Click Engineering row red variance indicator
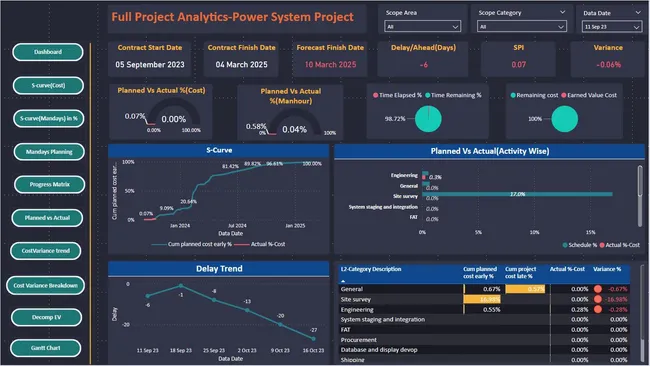Image resolution: width=650 pixels, height=366 pixels. pos(598,309)
